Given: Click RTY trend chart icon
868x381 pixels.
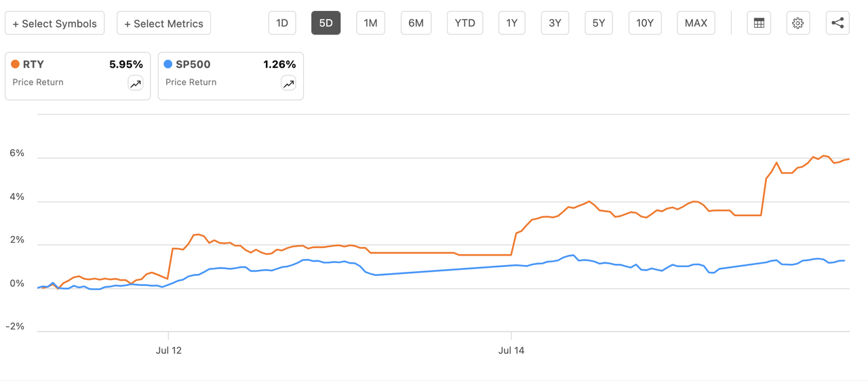Looking at the screenshot, I should point(136,83).
